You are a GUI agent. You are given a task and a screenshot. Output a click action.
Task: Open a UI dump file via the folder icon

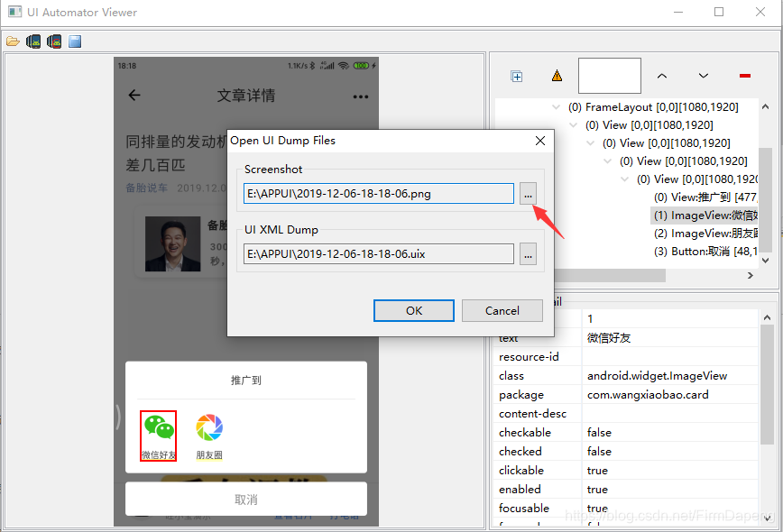[14, 41]
